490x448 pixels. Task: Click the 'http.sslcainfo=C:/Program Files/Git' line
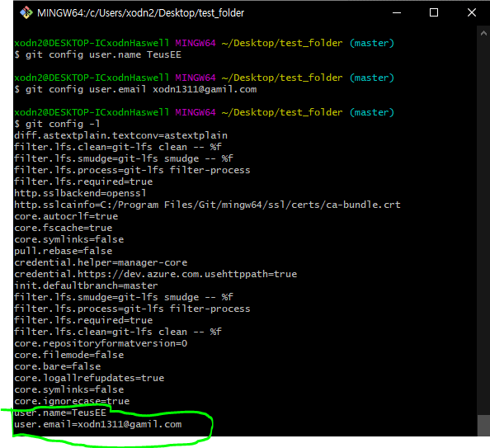point(208,205)
